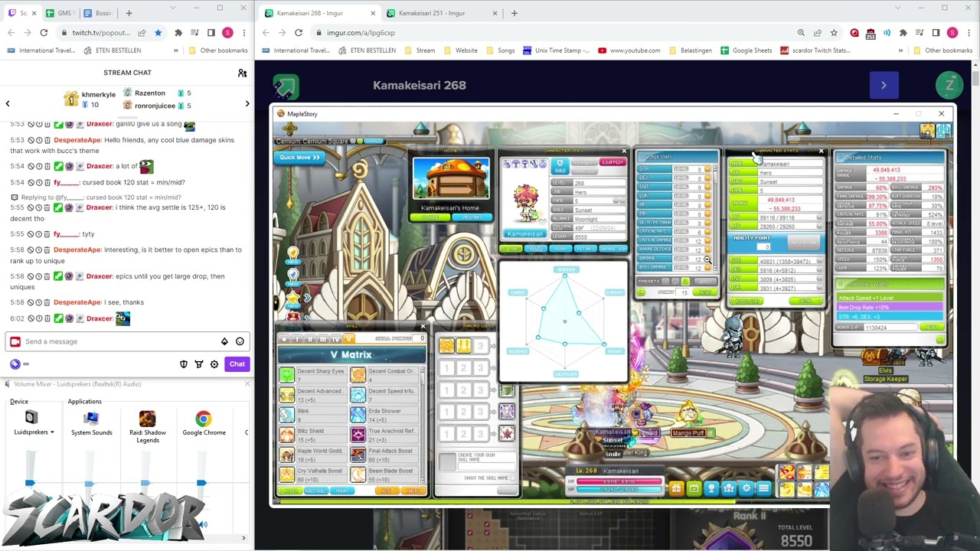Adjust the System Sounds volume slider

click(89, 483)
